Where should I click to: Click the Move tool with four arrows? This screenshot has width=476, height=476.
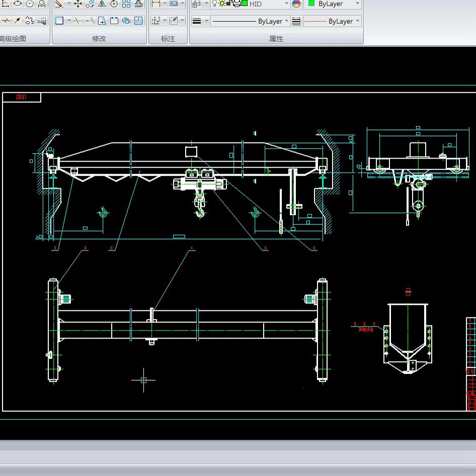click(78, 4)
